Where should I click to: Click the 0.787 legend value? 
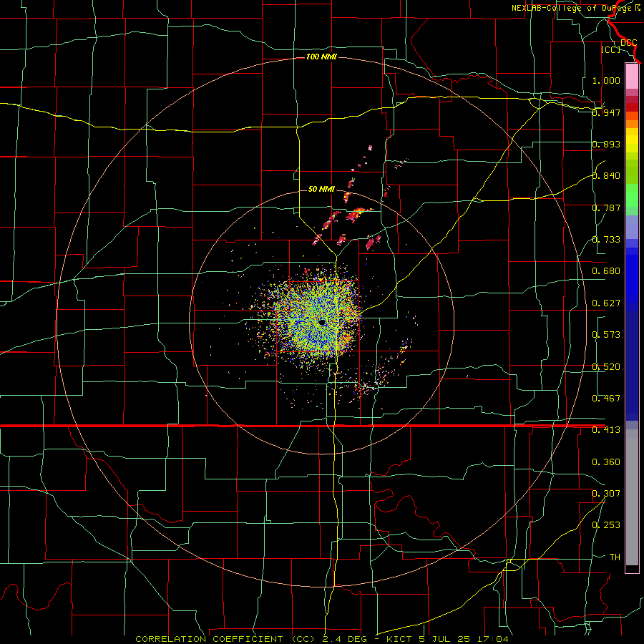606,208
